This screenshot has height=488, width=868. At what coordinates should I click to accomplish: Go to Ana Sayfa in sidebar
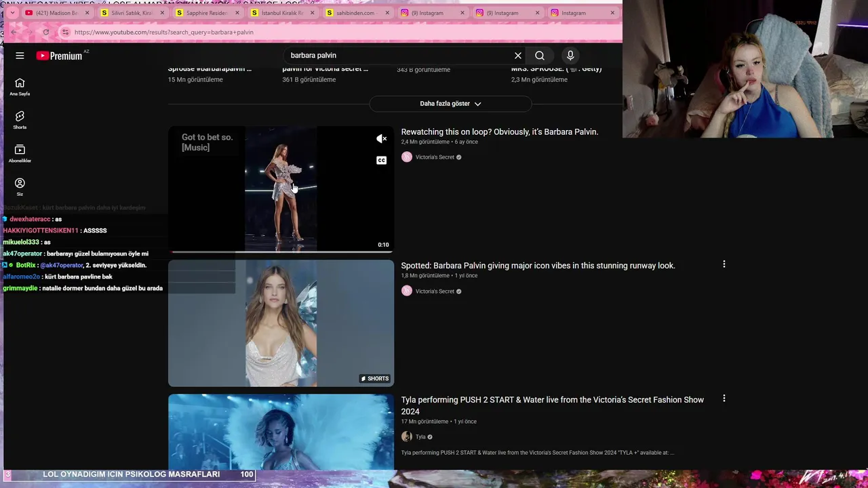click(20, 87)
